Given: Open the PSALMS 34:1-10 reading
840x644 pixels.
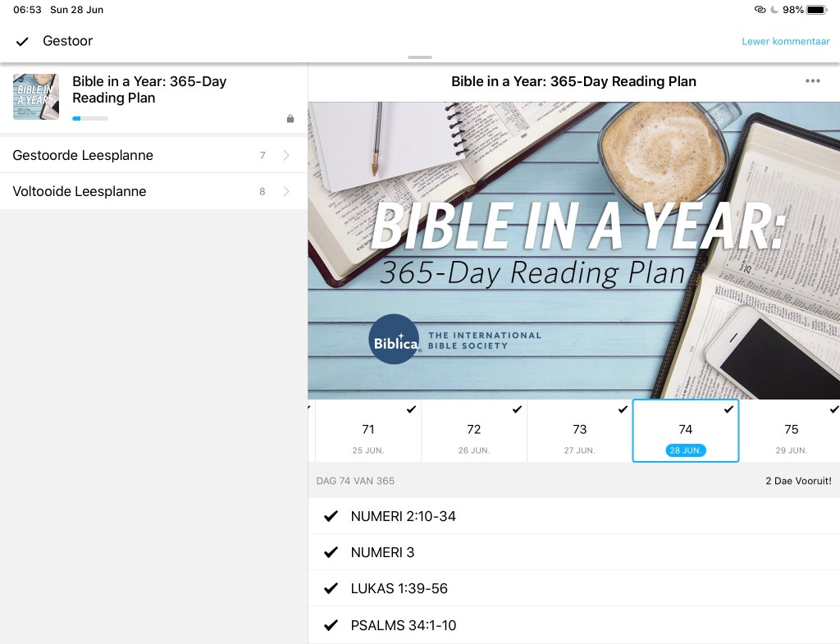Looking at the screenshot, I should (403, 625).
